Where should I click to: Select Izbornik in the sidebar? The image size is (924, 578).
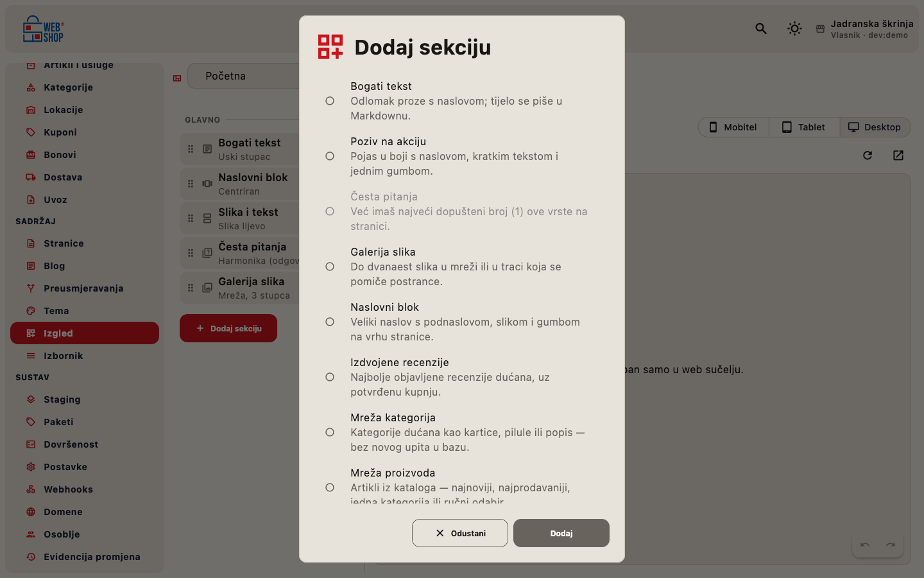click(x=85, y=356)
